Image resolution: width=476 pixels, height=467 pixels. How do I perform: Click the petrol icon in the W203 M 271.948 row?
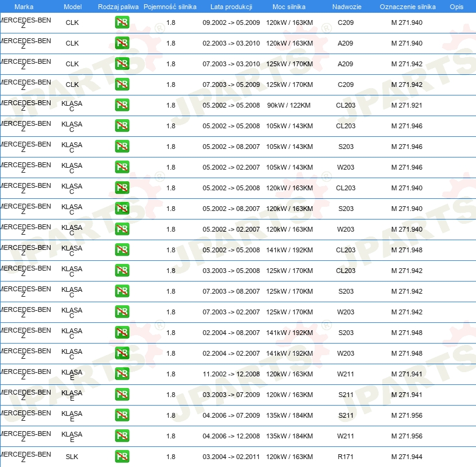[122, 353]
